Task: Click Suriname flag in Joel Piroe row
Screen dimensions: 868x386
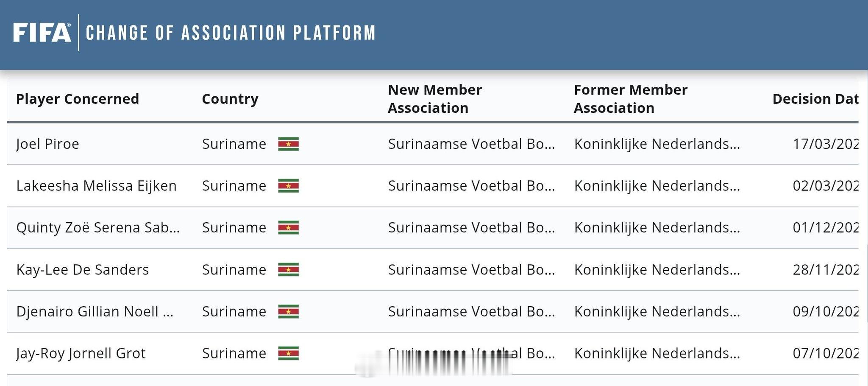Action: click(288, 144)
